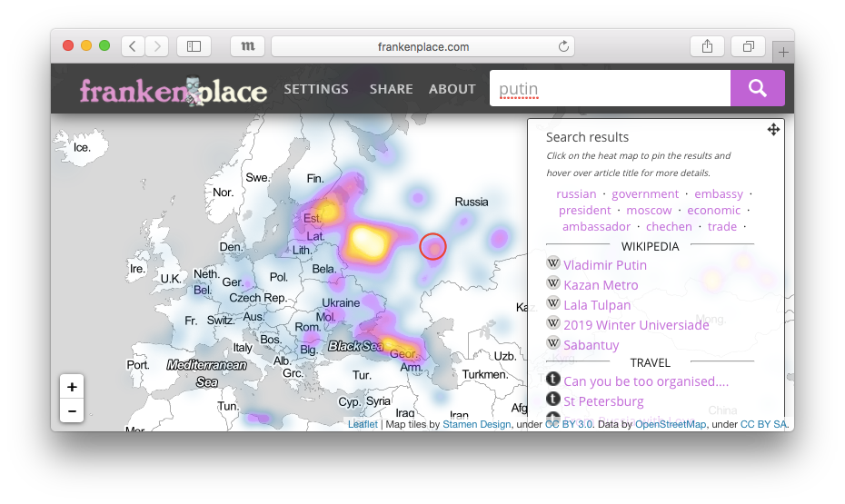Reload the page with the refresh icon
This screenshot has height=504, width=845.
tap(563, 46)
